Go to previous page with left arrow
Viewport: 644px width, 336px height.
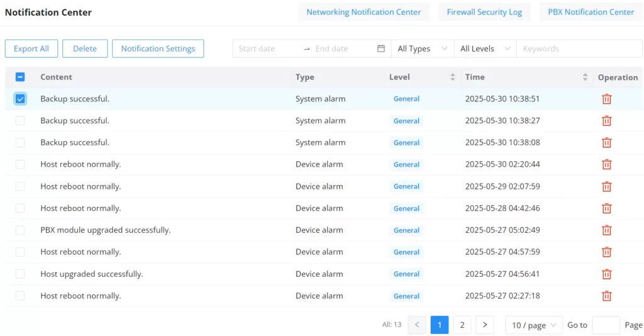coord(417,325)
